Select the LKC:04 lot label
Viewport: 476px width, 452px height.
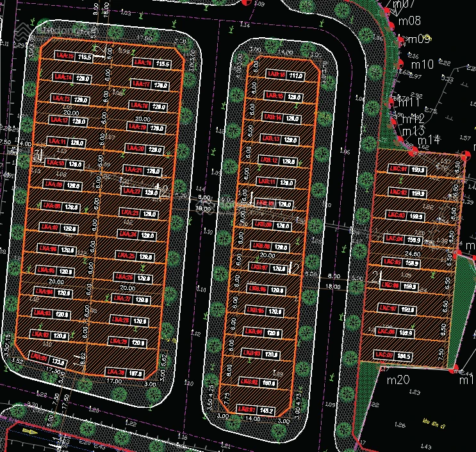click(x=394, y=239)
